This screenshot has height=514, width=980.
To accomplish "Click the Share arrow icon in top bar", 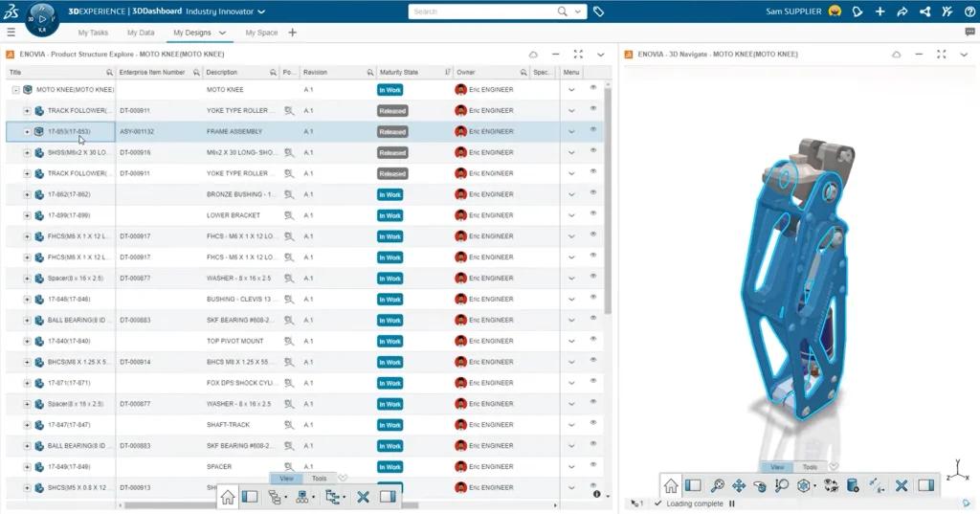I will 902,11.
